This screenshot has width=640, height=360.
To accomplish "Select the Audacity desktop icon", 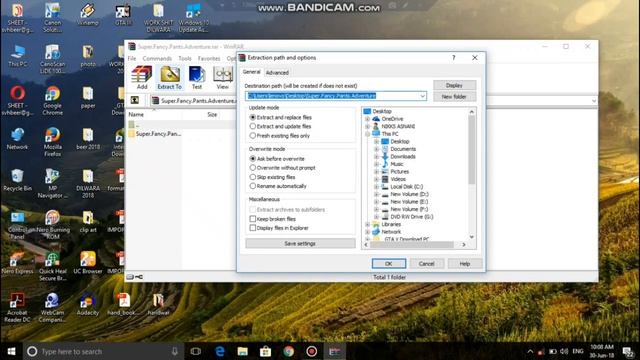I will (88, 304).
